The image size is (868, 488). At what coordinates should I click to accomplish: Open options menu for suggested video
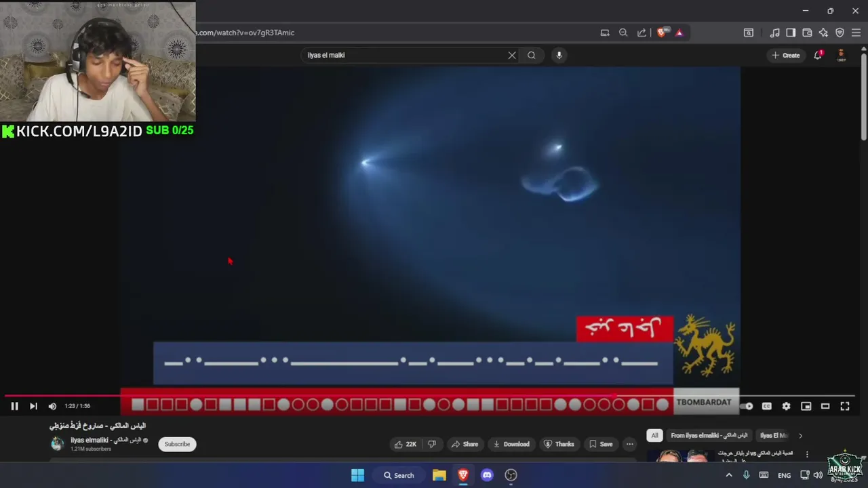pos(807,454)
